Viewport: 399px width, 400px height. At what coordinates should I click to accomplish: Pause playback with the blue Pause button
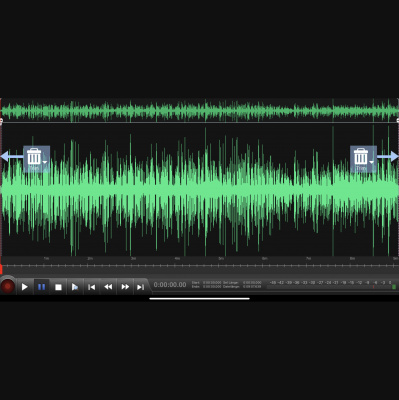pyautogui.click(x=42, y=287)
